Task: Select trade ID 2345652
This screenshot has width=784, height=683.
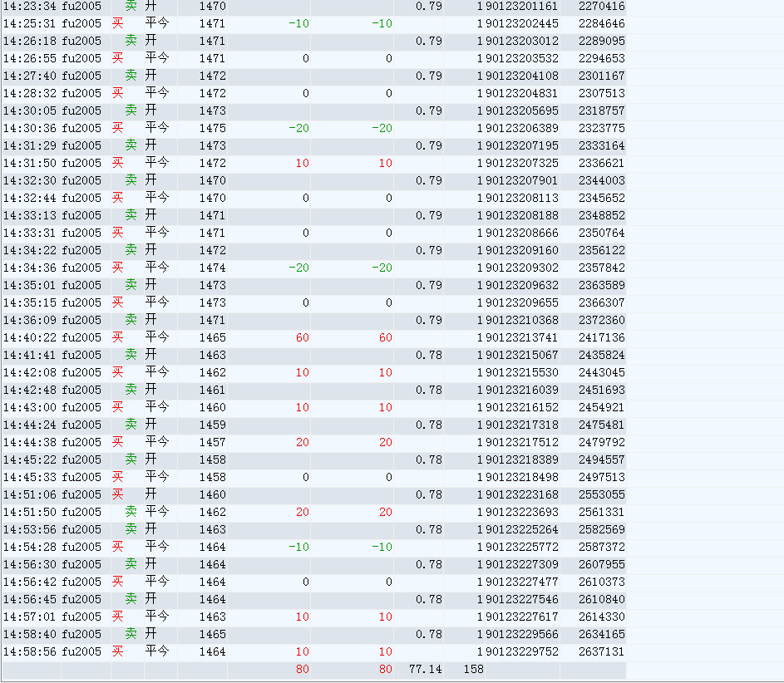Action: click(601, 199)
